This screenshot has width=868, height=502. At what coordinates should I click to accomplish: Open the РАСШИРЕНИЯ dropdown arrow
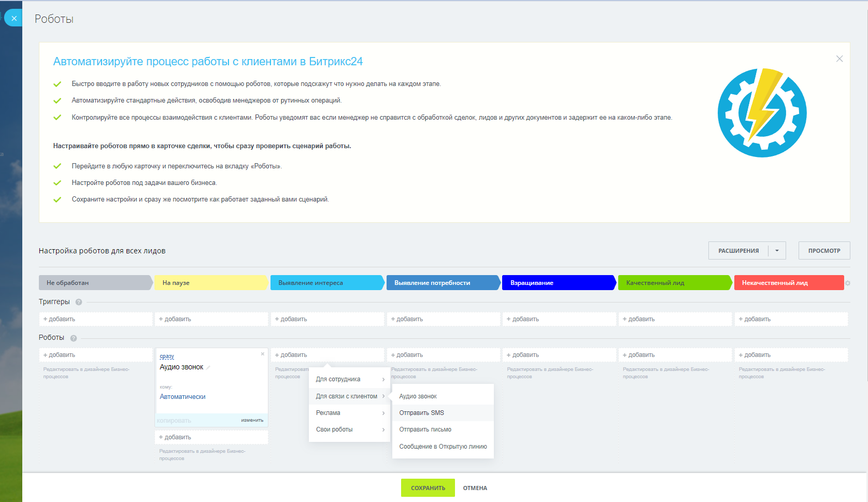pyautogui.click(x=777, y=251)
